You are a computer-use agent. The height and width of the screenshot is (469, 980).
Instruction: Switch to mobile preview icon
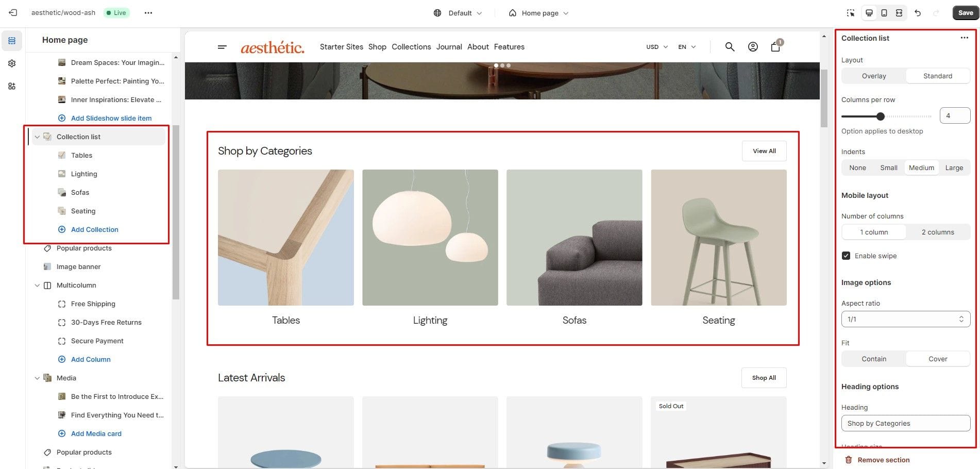(884, 13)
